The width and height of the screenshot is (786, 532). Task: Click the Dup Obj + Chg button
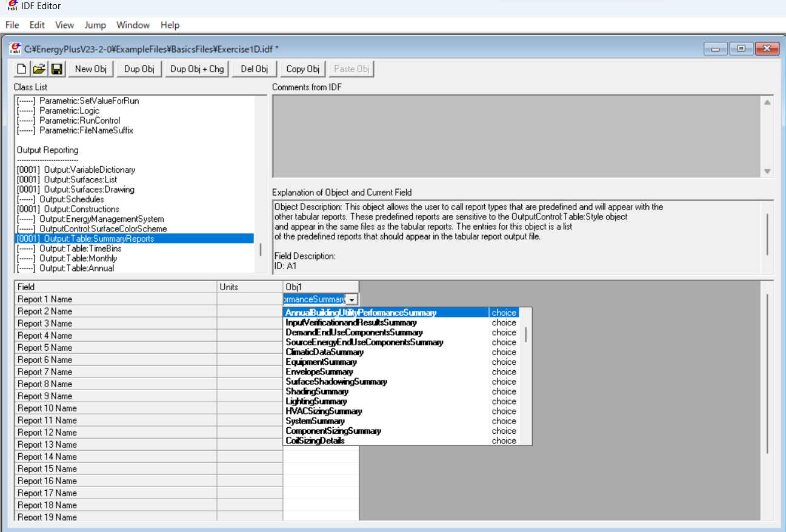(x=198, y=69)
